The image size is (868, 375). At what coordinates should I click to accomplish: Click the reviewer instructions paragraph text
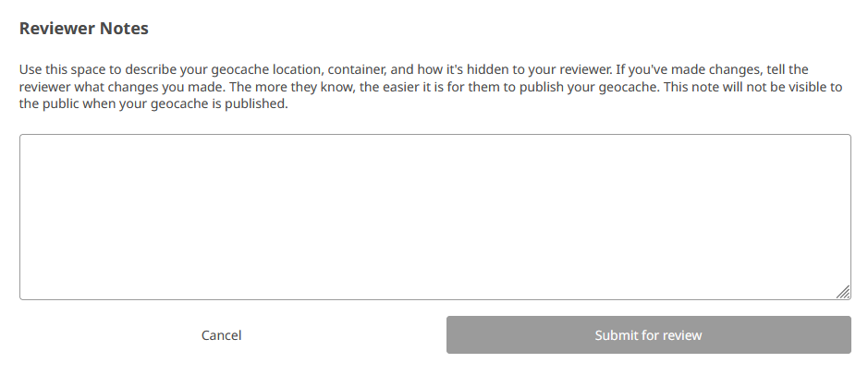click(431, 87)
